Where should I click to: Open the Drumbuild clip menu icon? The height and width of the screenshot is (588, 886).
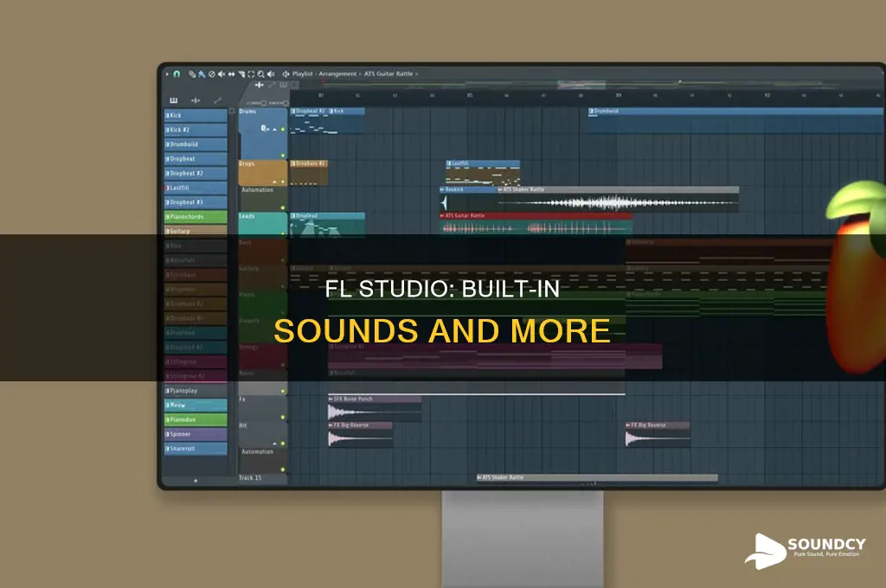pos(592,112)
